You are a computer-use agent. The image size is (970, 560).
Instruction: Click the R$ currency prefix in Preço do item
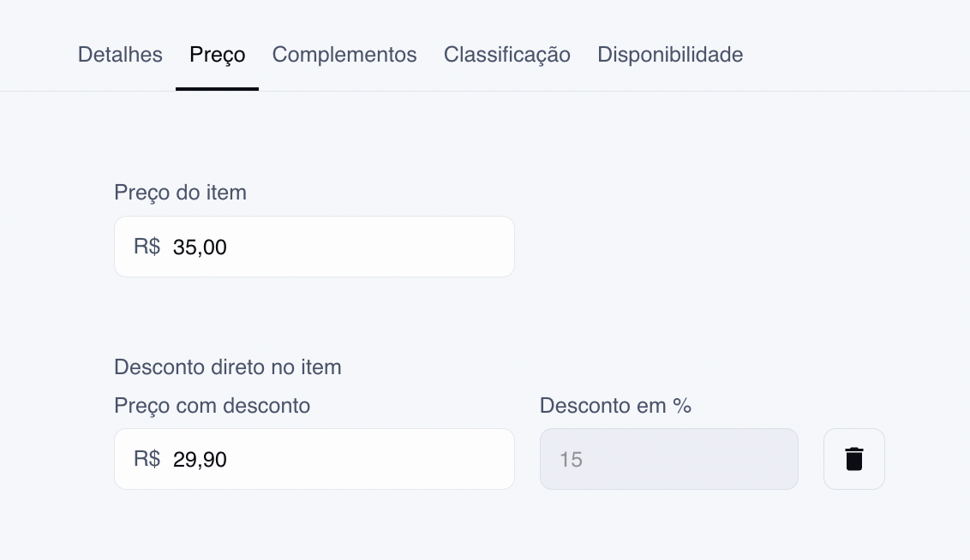click(147, 247)
